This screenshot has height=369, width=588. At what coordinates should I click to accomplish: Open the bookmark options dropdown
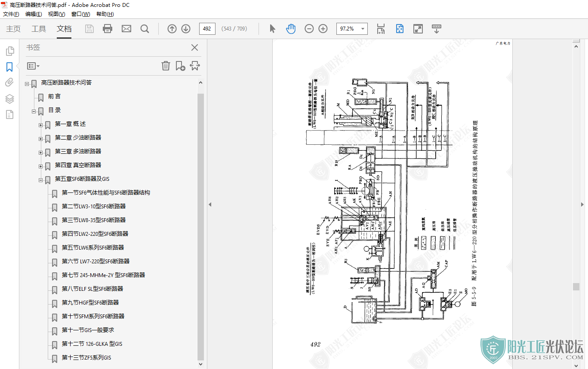(34, 66)
